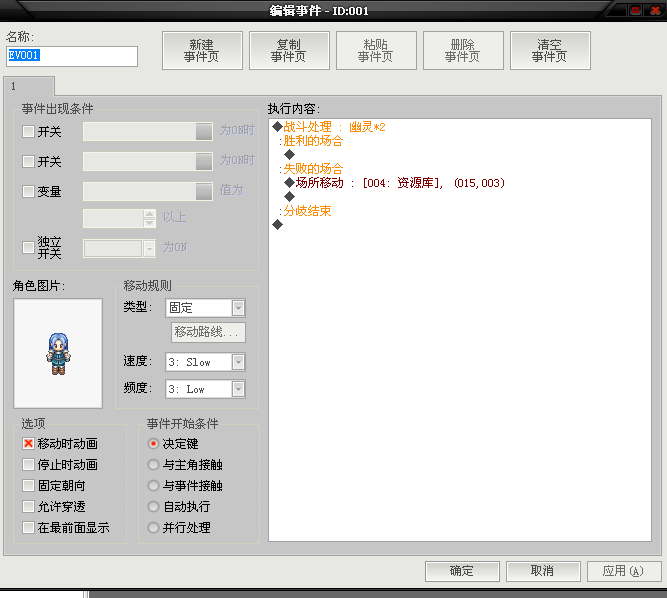Screen dimensions: 667x598
Task: Check the 固定朝向 option
Action: (29, 485)
